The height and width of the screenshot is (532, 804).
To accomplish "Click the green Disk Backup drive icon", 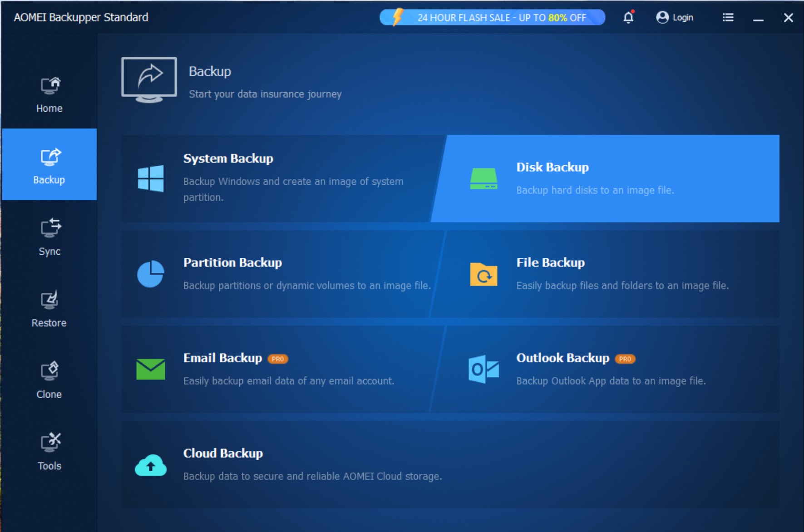I will click(483, 179).
